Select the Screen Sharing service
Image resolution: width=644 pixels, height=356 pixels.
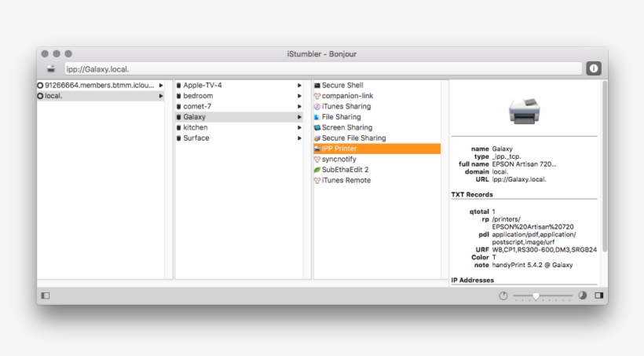coord(377,128)
